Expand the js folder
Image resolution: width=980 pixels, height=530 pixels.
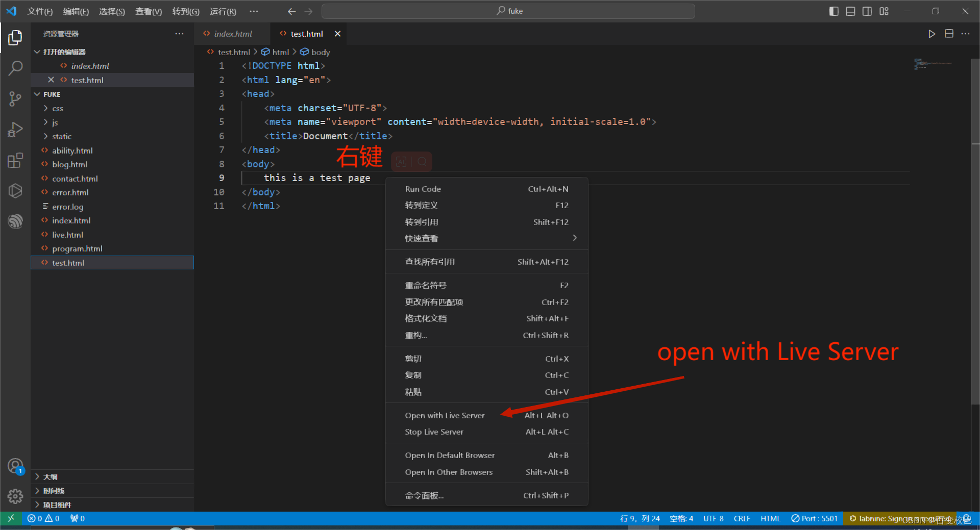(55, 122)
